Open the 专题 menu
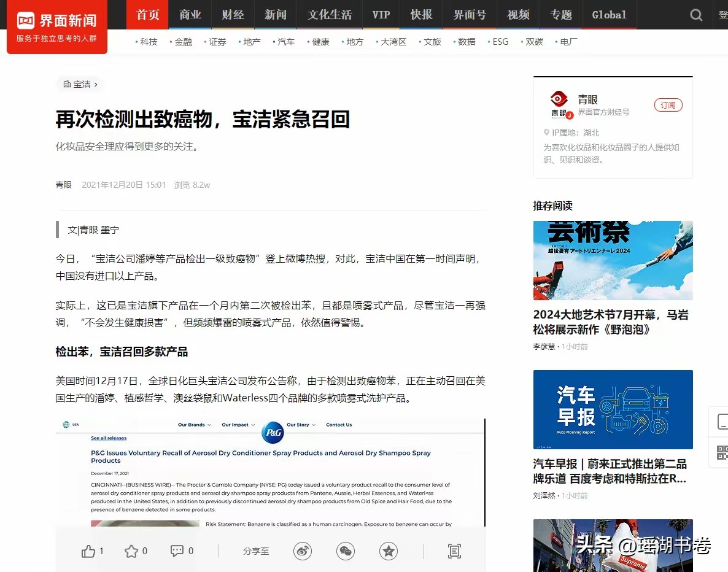Viewport: 728px width, 572px height. click(x=561, y=15)
